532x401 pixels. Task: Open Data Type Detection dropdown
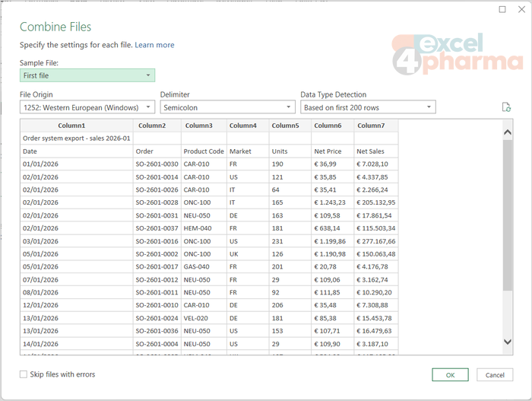[x=368, y=107]
